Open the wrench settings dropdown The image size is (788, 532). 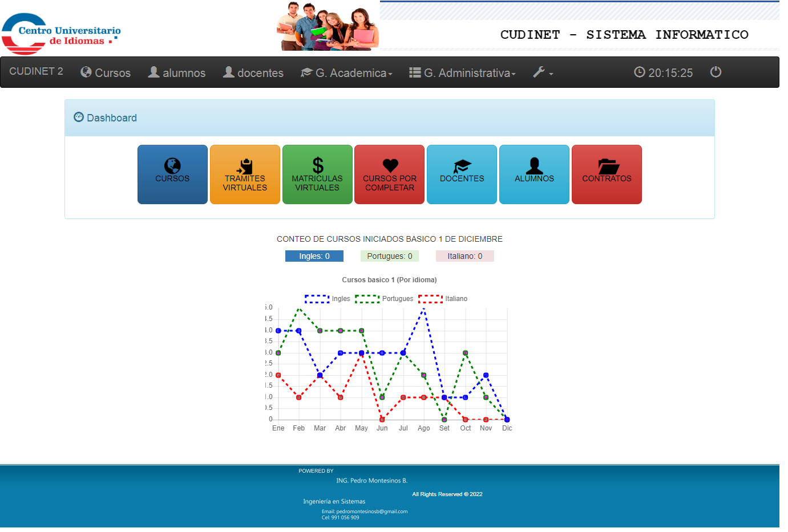pyautogui.click(x=543, y=72)
